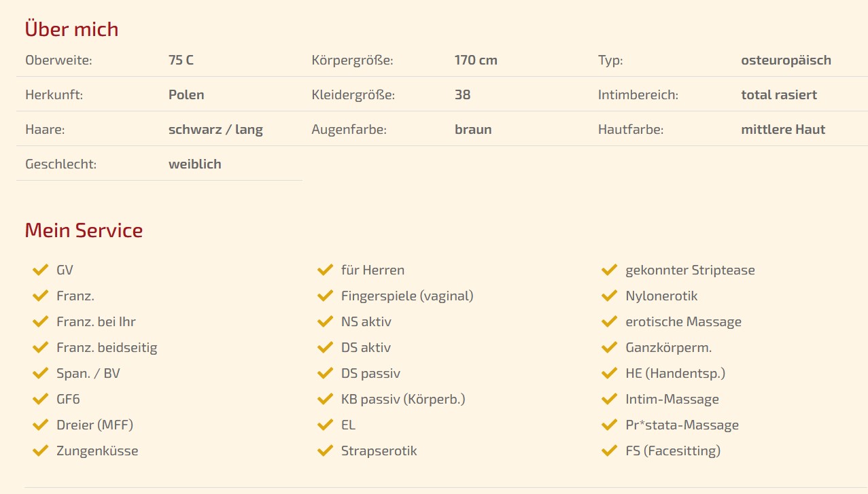Click the Haare value schwarz / lang
Image resolution: width=868 pixels, height=494 pixels.
pyautogui.click(x=215, y=129)
